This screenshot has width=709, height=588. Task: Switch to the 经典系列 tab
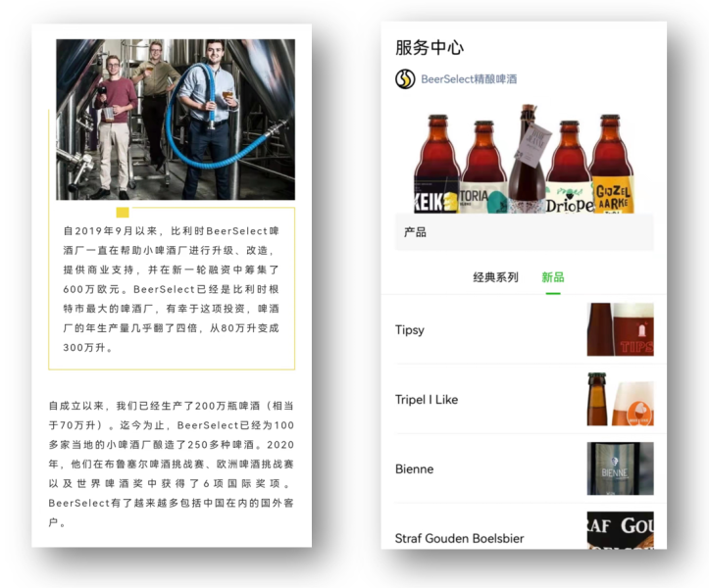495,277
